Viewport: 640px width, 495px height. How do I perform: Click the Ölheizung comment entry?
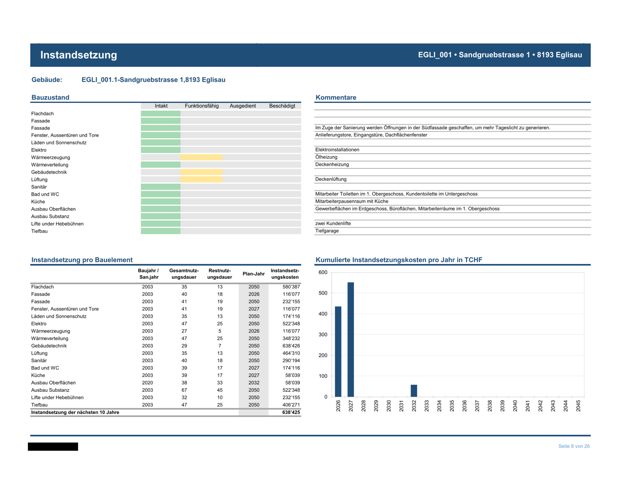(326, 157)
